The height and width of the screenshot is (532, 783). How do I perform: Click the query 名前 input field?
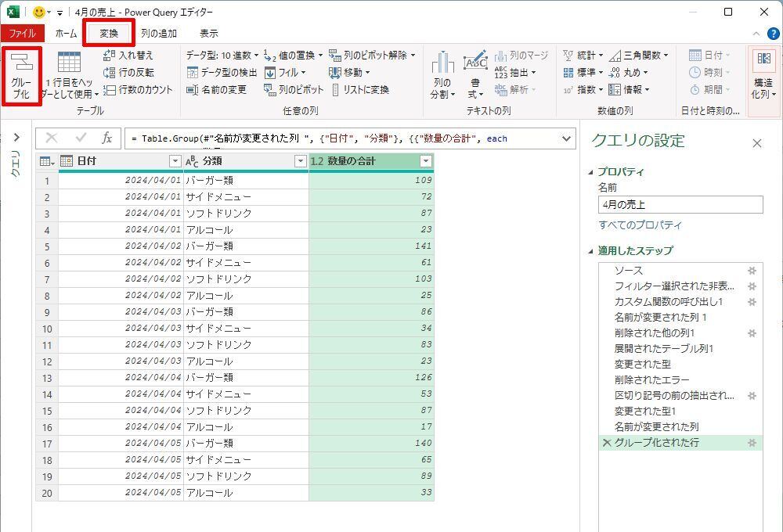(x=680, y=205)
